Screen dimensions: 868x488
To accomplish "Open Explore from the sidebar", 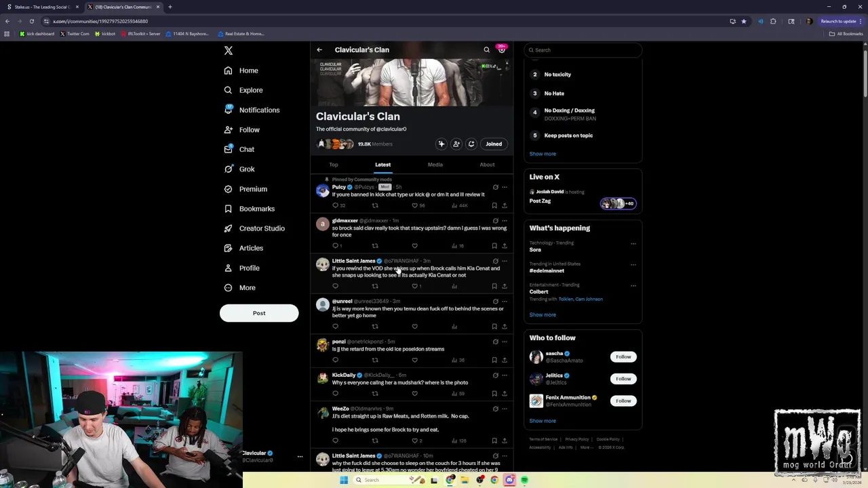I will click(243, 90).
